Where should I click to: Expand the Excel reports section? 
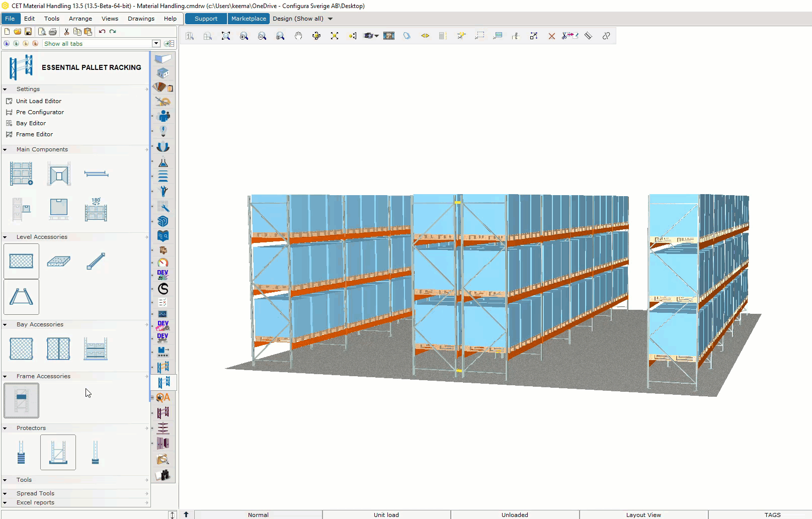5,503
